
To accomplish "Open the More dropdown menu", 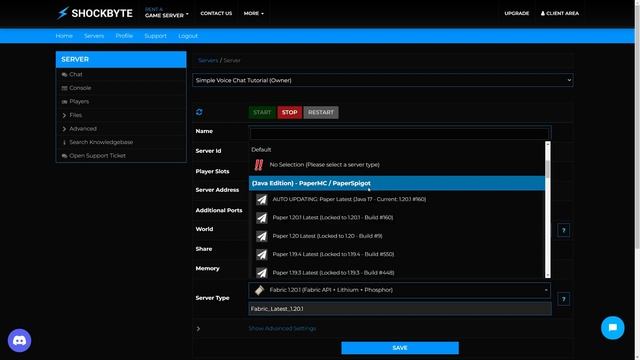I will point(253,13).
